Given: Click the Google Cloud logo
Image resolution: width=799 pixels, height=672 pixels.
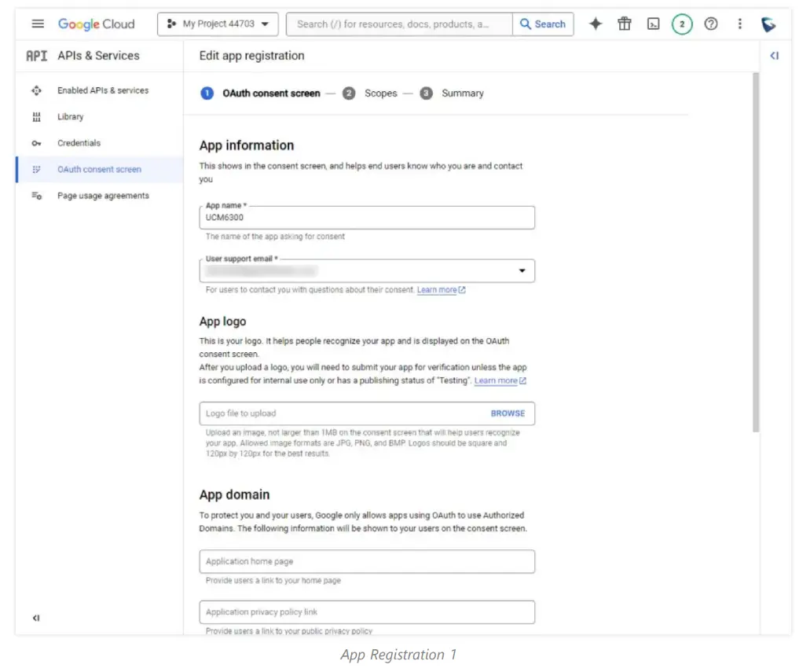Looking at the screenshot, I should pyautogui.click(x=97, y=24).
